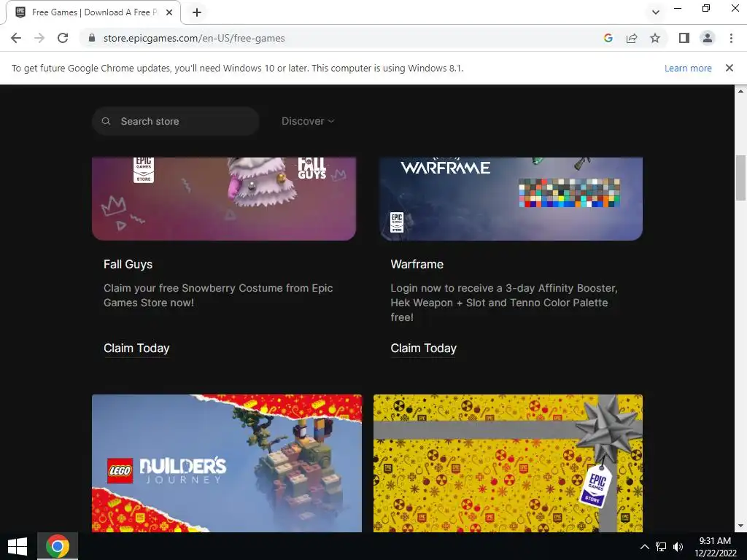Open tab search dropdown arrow
Image resolution: width=747 pixels, height=560 pixels.
(656, 12)
